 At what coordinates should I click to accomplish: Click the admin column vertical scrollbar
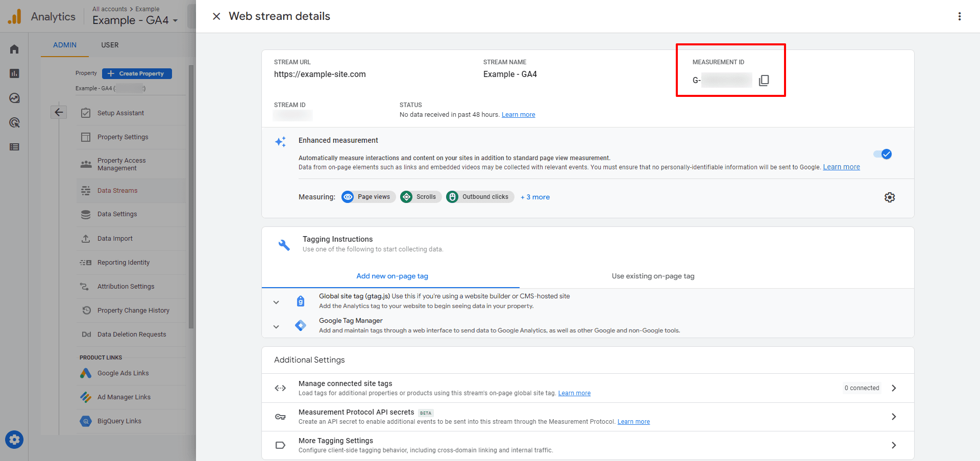[191, 196]
